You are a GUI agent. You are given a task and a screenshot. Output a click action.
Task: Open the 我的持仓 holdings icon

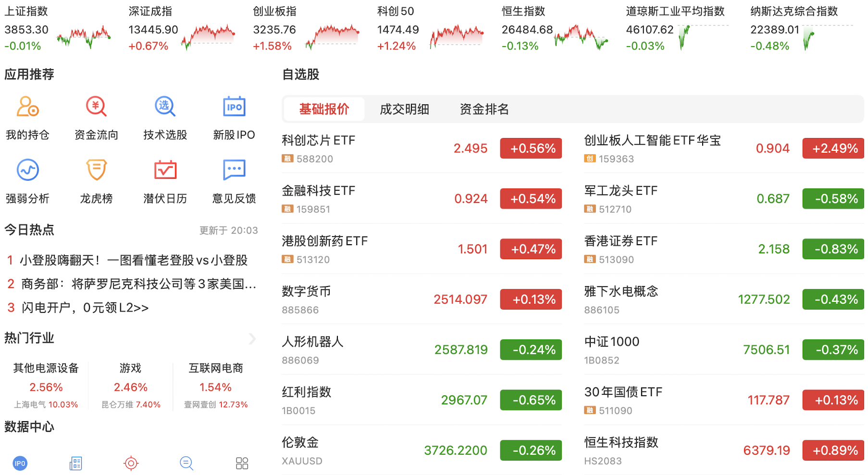pos(27,107)
